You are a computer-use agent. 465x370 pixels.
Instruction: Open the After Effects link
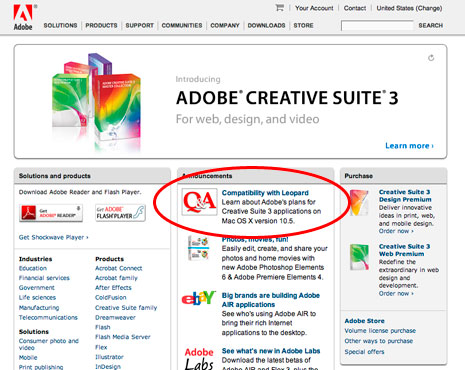tap(113, 288)
